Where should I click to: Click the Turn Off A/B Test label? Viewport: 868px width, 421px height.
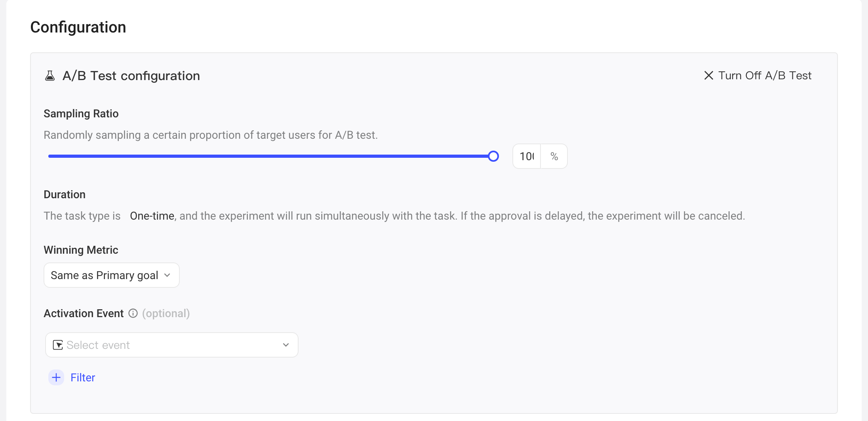pyautogui.click(x=765, y=75)
